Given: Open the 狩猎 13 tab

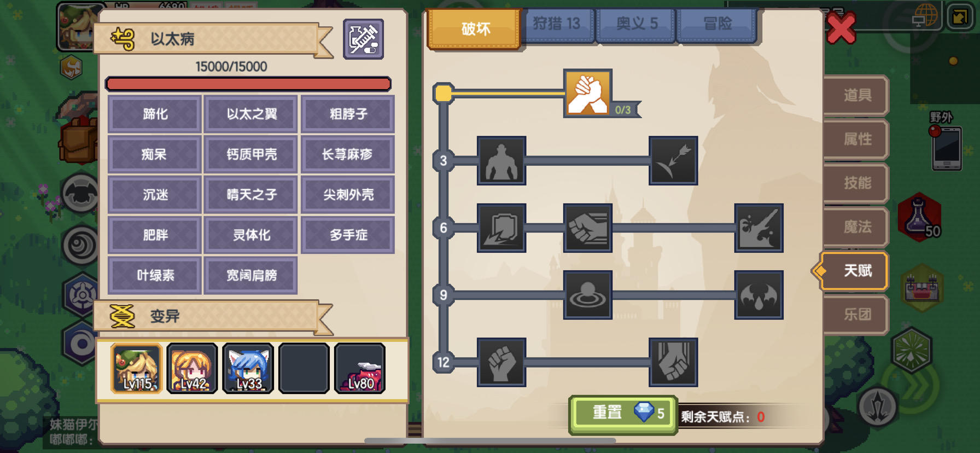Looking at the screenshot, I should click(x=557, y=25).
